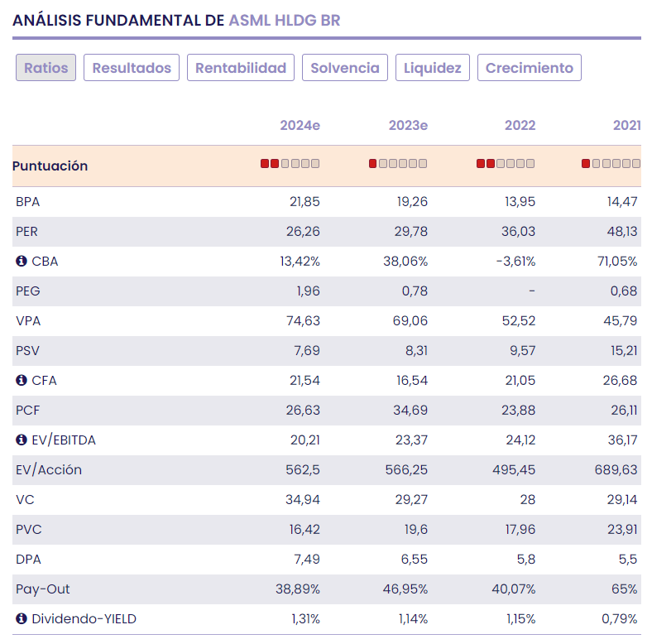Click the ASML HLDG BR title link
Screen dimensions: 652x644
tap(285, 20)
